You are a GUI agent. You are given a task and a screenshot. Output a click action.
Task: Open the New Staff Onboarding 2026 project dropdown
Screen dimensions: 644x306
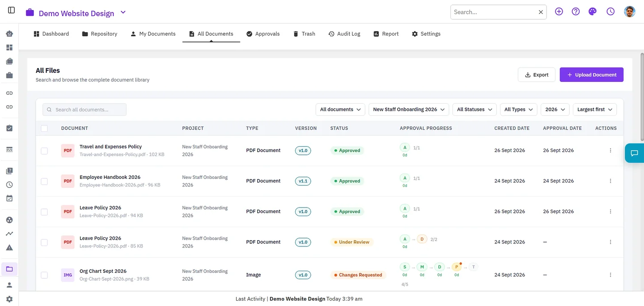pyautogui.click(x=409, y=109)
